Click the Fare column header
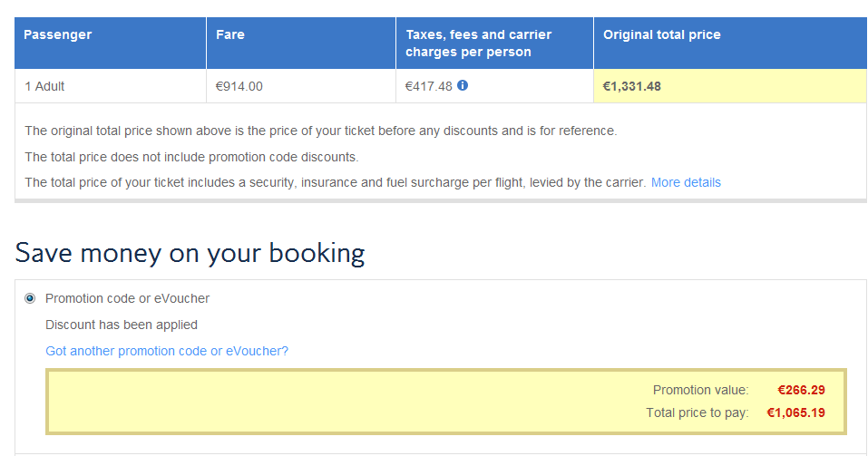This screenshot has width=868, height=456. 230,35
